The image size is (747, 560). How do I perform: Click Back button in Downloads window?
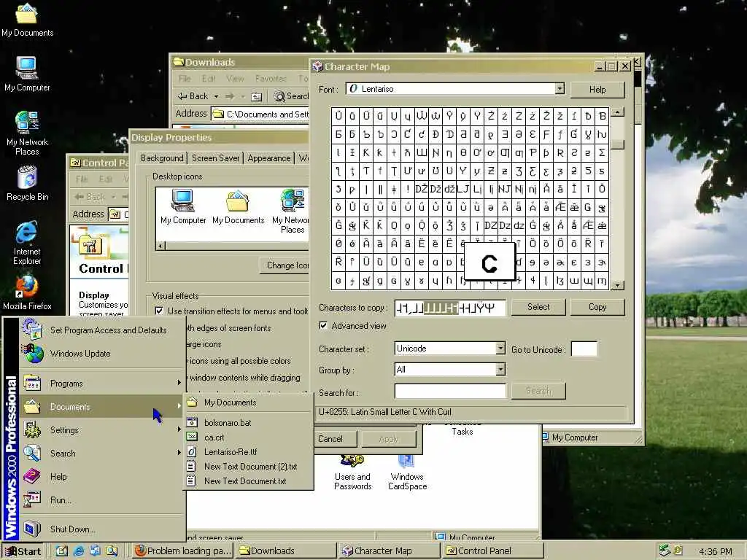[193, 96]
